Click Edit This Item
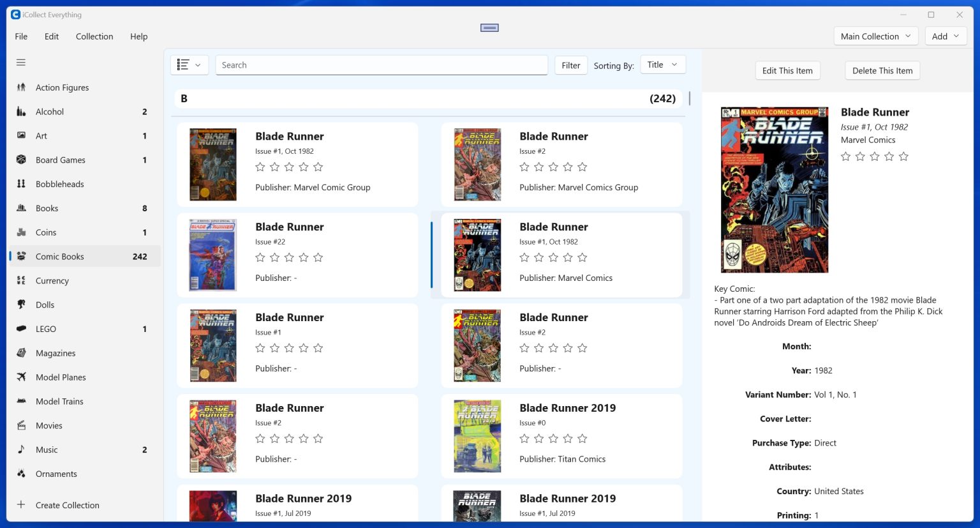This screenshot has height=528, width=980. click(787, 70)
